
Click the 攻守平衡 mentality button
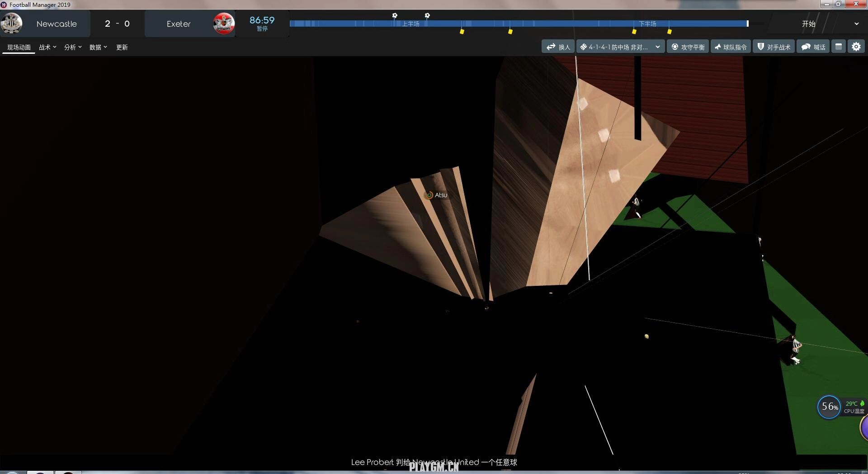(688, 47)
